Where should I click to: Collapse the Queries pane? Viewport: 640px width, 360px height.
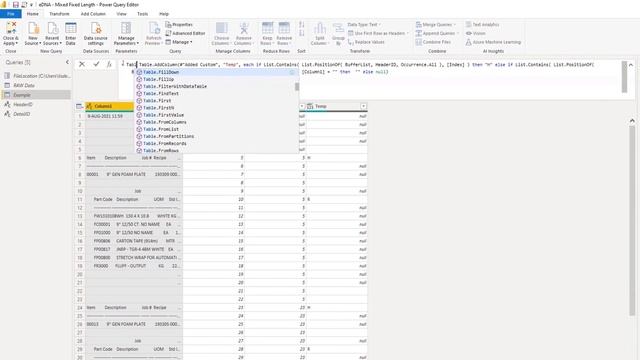67,62
